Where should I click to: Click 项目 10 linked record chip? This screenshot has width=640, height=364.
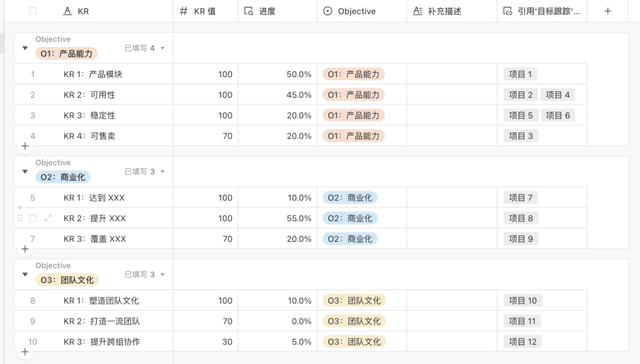pos(523,301)
